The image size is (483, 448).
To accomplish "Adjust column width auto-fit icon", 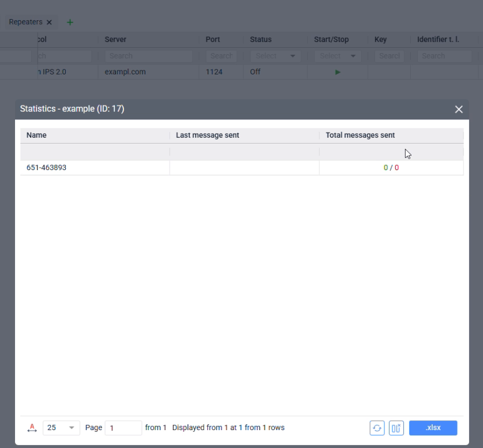I will pyautogui.click(x=32, y=428).
